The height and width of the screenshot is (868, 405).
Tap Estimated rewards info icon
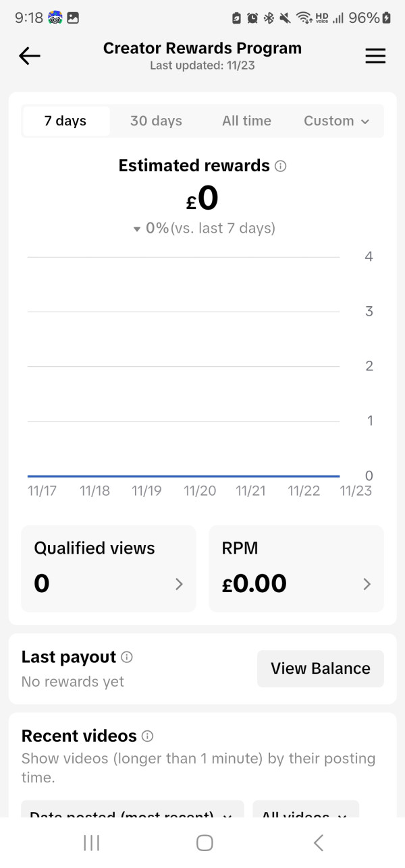click(x=281, y=166)
